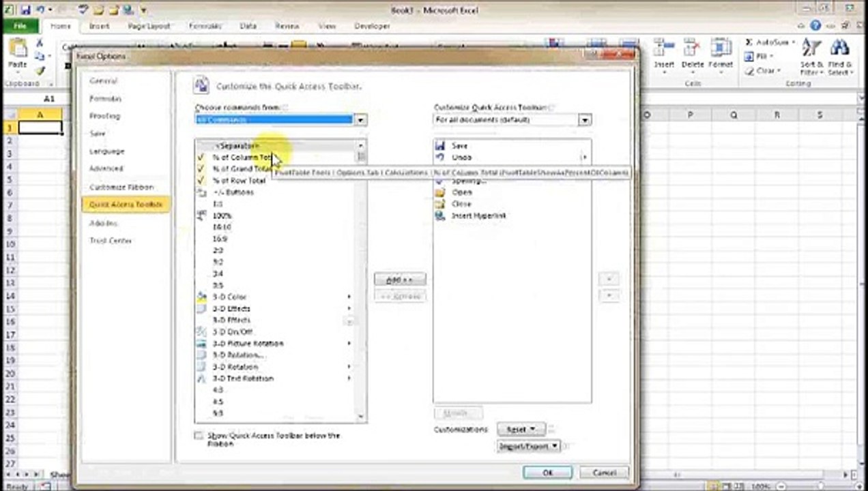This screenshot has height=491, width=868.
Task: Click the Move Up arrow button
Action: [609, 278]
